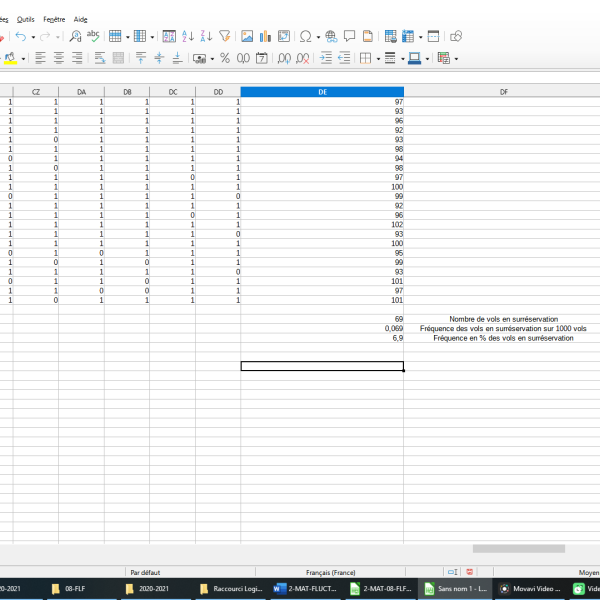Open the spelling check (abc) tool

94,36
